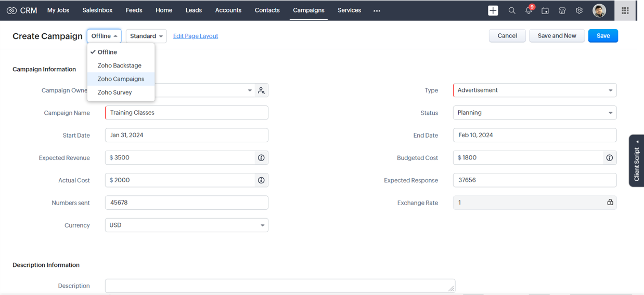Go to the My Jobs tab

(x=58, y=10)
